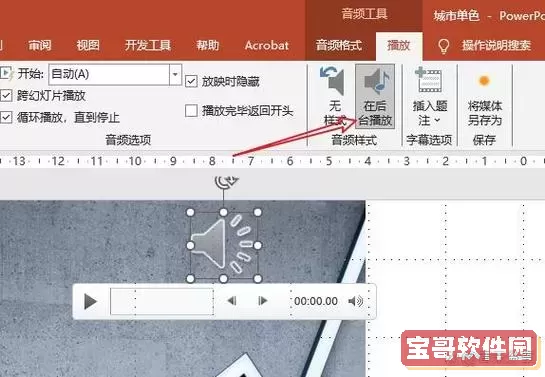The image size is (545, 377).
Task: Click the right-middle resize handle of audio icon
Action: point(258,246)
